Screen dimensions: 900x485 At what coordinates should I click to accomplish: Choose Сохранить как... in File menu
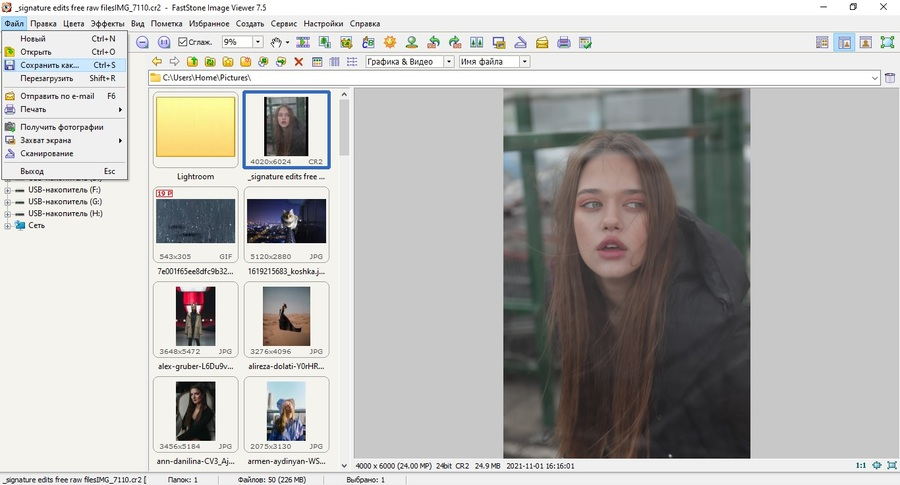(64, 65)
